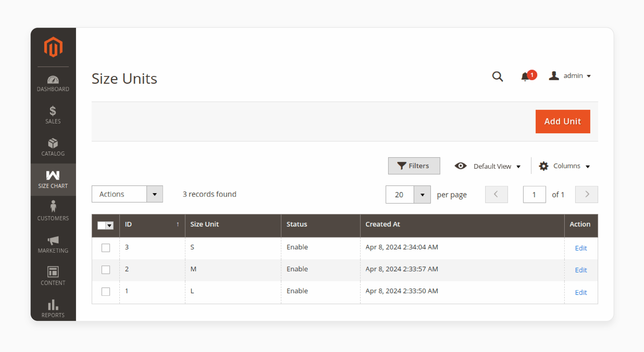Click the admin user avatar icon
The image size is (644, 352).
click(554, 75)
